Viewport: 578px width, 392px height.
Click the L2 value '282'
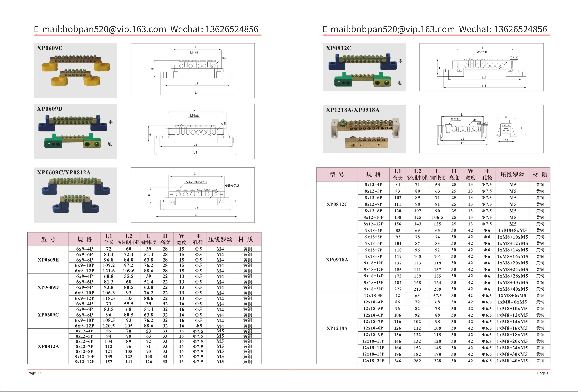[417, 361]
